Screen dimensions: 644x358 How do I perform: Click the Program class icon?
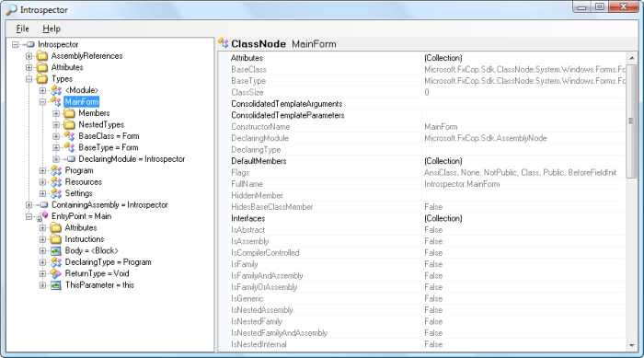[56, 170]
